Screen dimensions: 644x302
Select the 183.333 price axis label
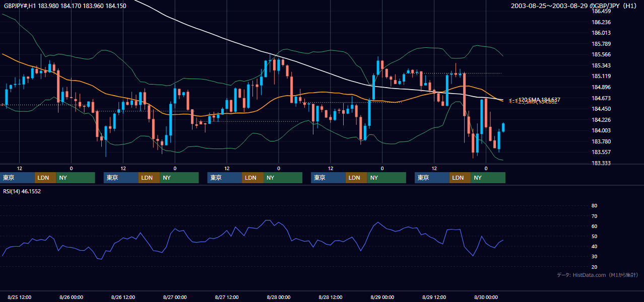pos(601,163)
